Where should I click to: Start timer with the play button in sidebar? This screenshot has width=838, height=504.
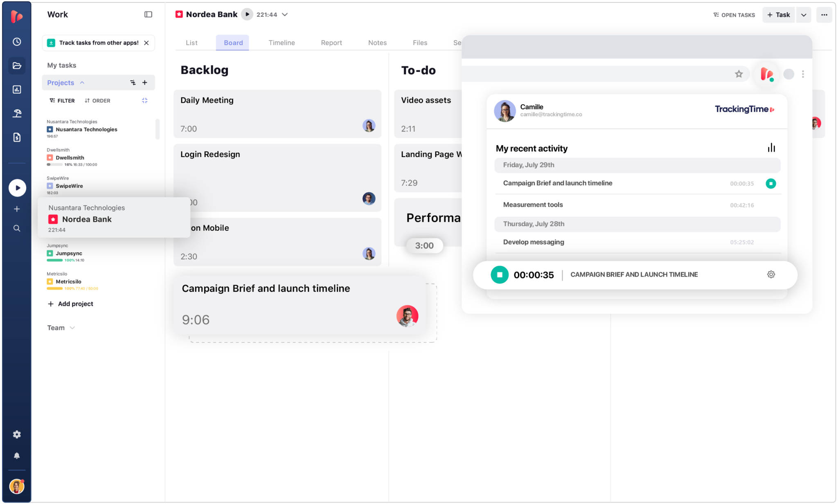pyautogui.click(x=17, y=187)
